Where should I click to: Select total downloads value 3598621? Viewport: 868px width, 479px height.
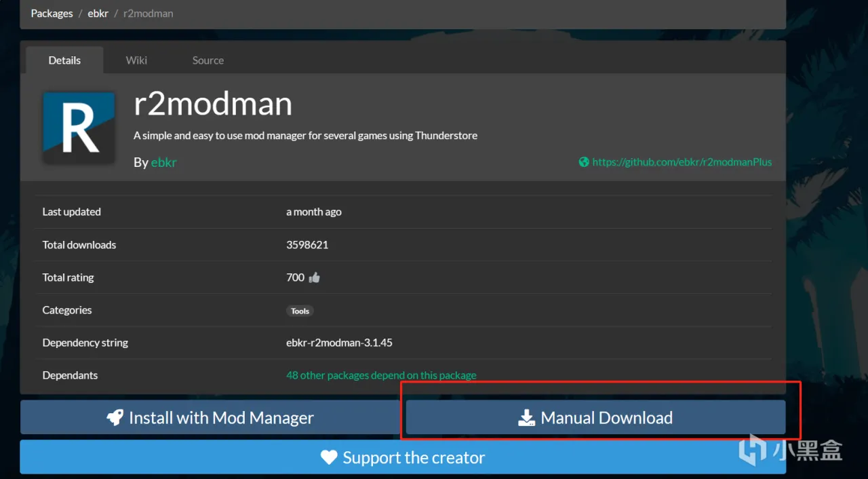[307, 245]
